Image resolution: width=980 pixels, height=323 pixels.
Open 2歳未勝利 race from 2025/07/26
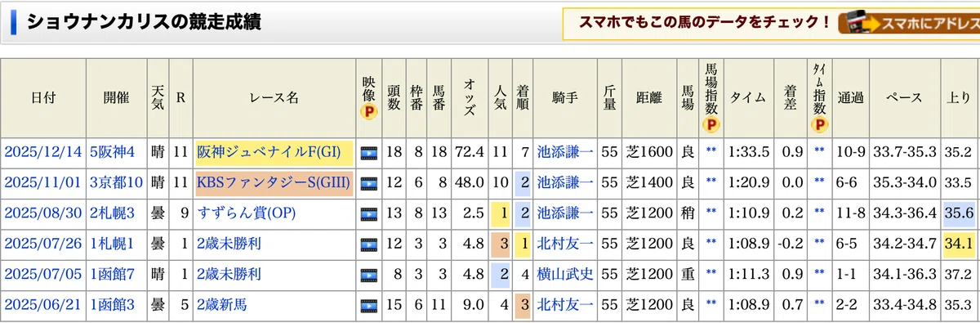point(229,243)
